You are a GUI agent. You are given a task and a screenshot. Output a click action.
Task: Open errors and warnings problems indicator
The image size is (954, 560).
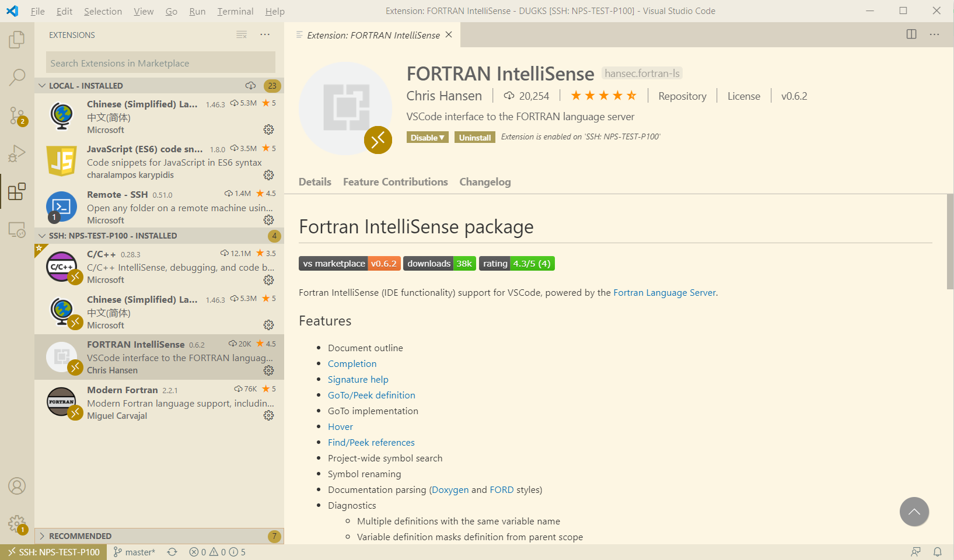pyautogui.click(x=217, y=552)
